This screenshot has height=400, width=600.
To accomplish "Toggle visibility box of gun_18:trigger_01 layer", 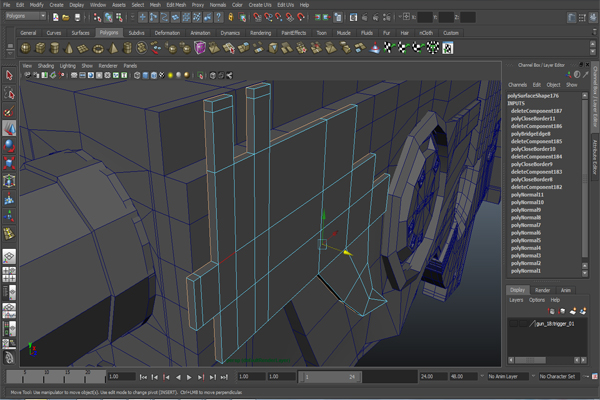I will [514, 324].
